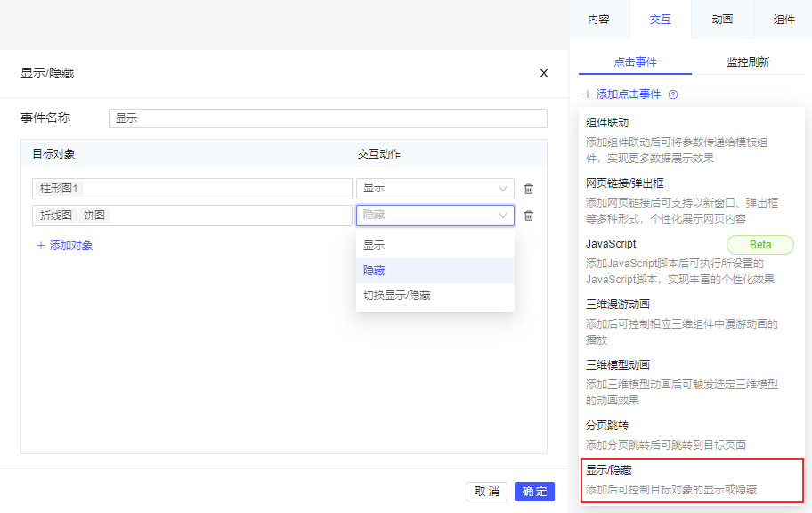Choose 显示 from the dropdown list
Screen dimensions: 812x513
click(374, 245)
